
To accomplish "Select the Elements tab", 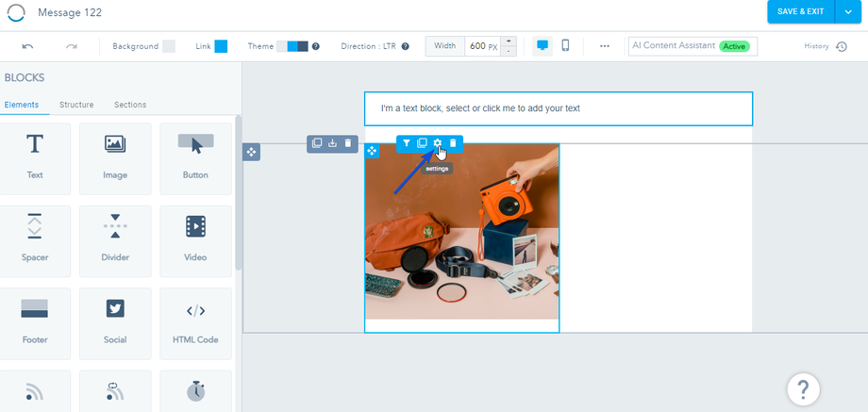I will 22,105.
